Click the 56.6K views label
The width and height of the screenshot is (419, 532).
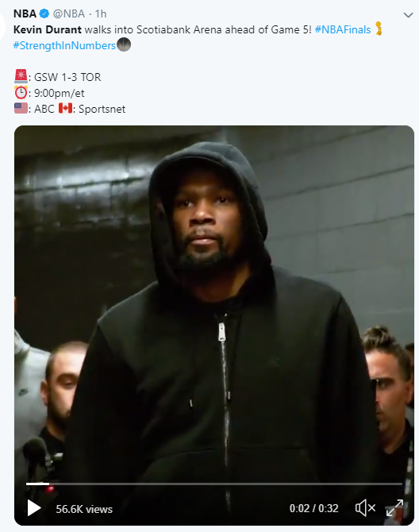point(84,509)
